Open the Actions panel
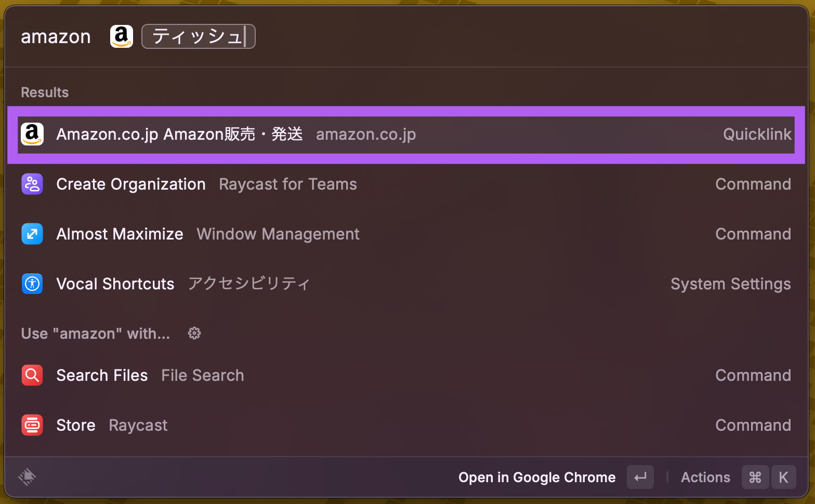Screen dimensions: 815x504 pos(705,478)
